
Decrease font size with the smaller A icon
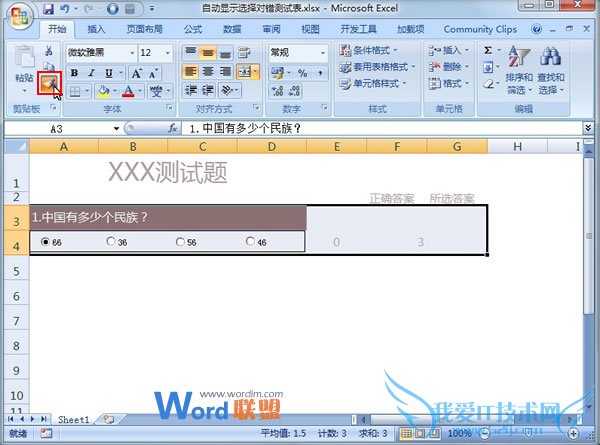pyautogui.click(x=153, y=73)
